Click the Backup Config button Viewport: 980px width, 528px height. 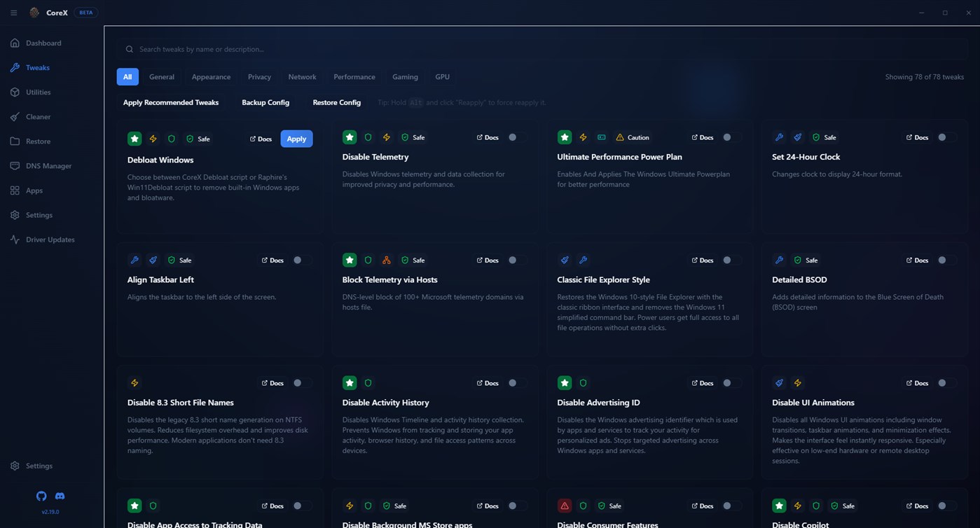click(x=265, y=102)
